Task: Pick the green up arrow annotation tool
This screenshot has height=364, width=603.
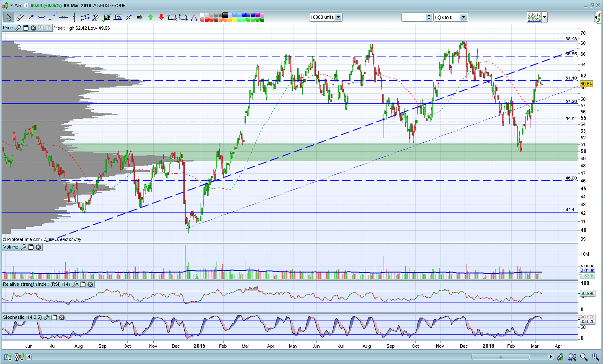Action: point(150,17)
